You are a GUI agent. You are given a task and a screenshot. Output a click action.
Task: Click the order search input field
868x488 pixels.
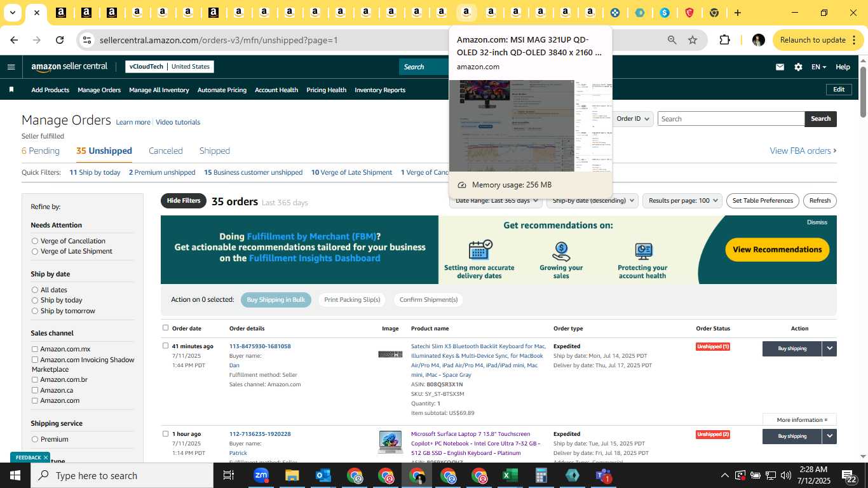click(731, 119)
